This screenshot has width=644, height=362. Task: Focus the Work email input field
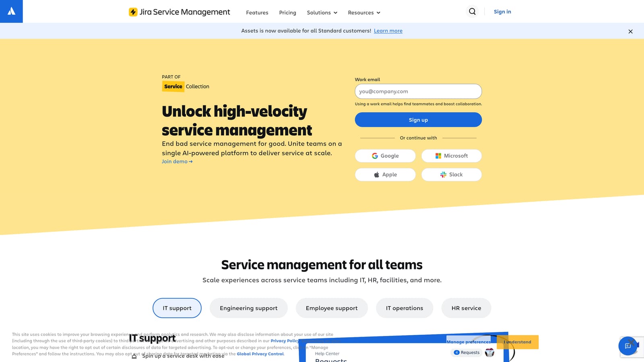(x=418, y=91)
